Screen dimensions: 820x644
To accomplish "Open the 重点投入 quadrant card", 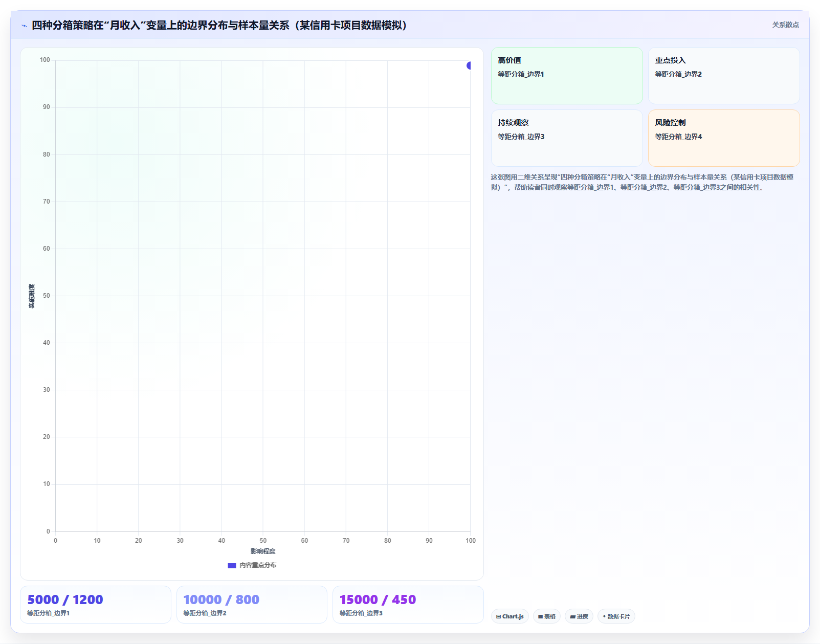I will click(x=724, y=76).
